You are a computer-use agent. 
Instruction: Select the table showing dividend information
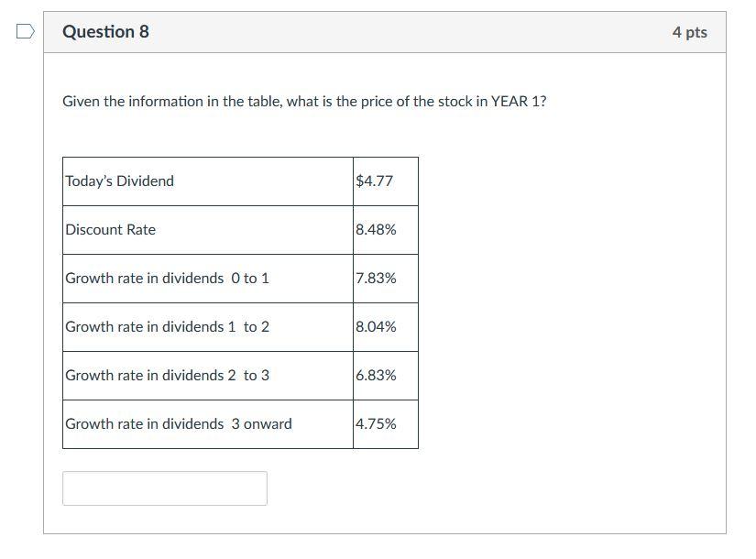pyautogui.click(x=239, y=302)
